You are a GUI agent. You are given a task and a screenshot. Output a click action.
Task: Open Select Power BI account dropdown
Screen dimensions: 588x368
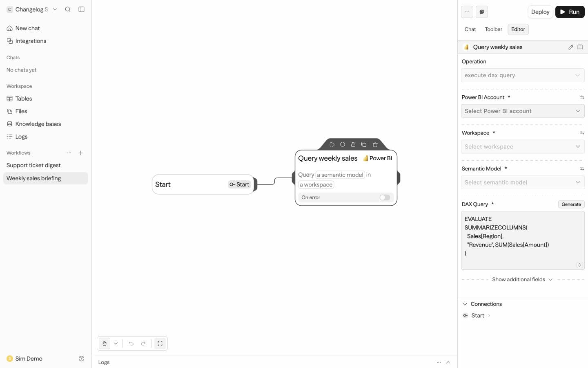coord(523,111)
